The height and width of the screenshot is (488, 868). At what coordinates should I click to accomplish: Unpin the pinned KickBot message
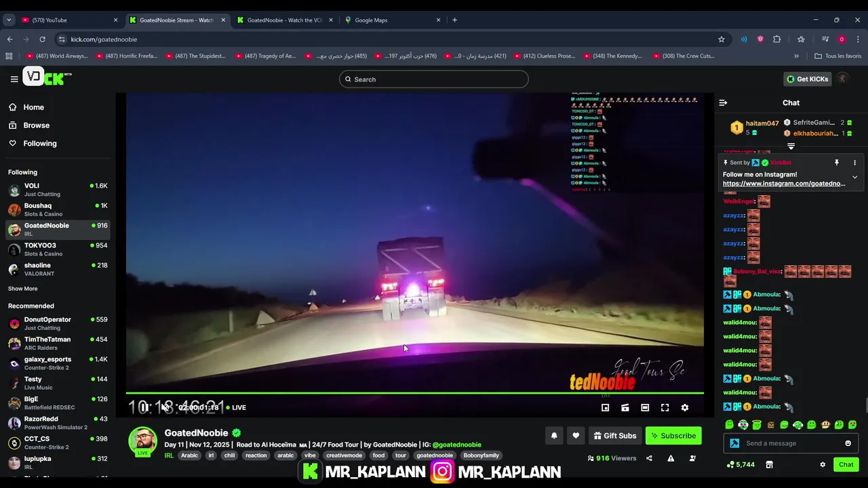[836, 163]
